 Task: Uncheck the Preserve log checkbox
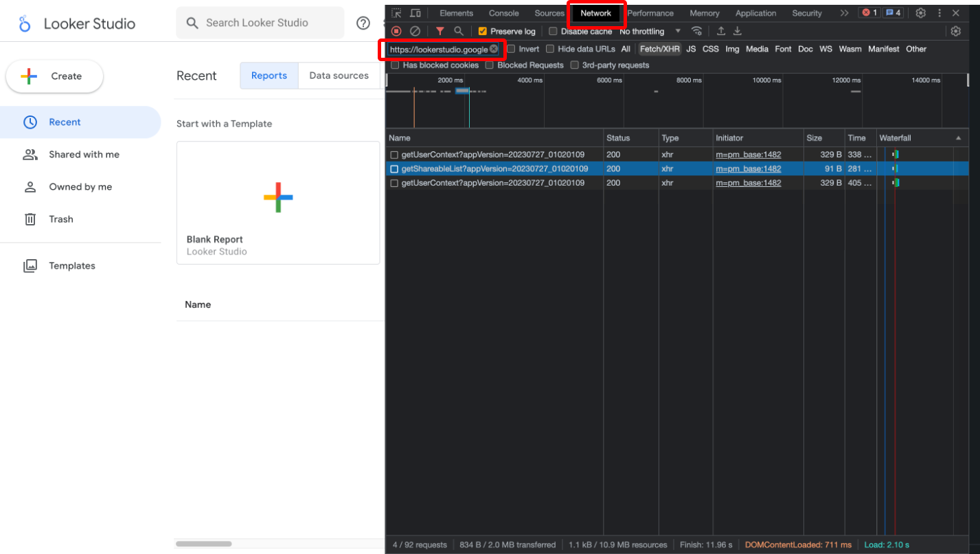(483, 32)
